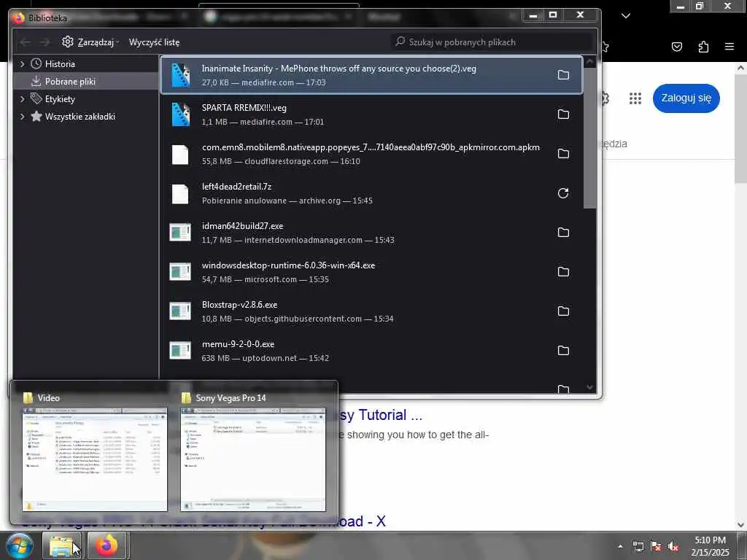The image size is (747, 560).
Task: Retry the left4dead2retail.7z download
Action: (563, 192)
